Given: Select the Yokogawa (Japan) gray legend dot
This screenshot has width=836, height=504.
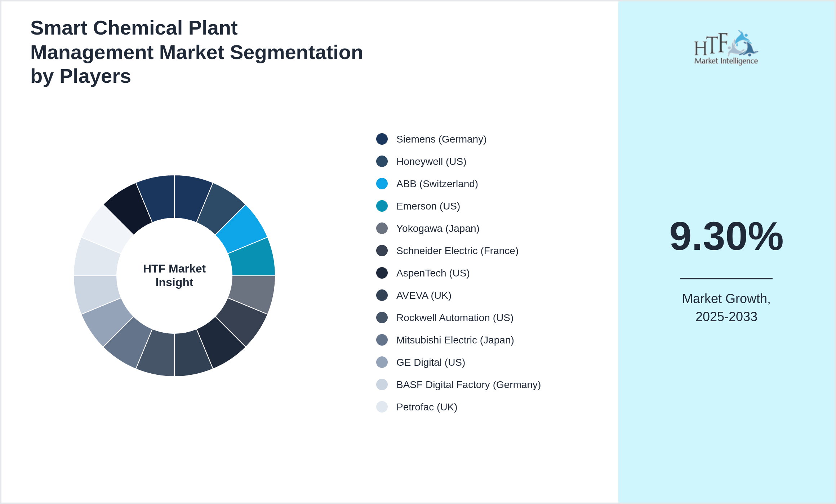Looking at the screenshot, I should tap(381, 228).
